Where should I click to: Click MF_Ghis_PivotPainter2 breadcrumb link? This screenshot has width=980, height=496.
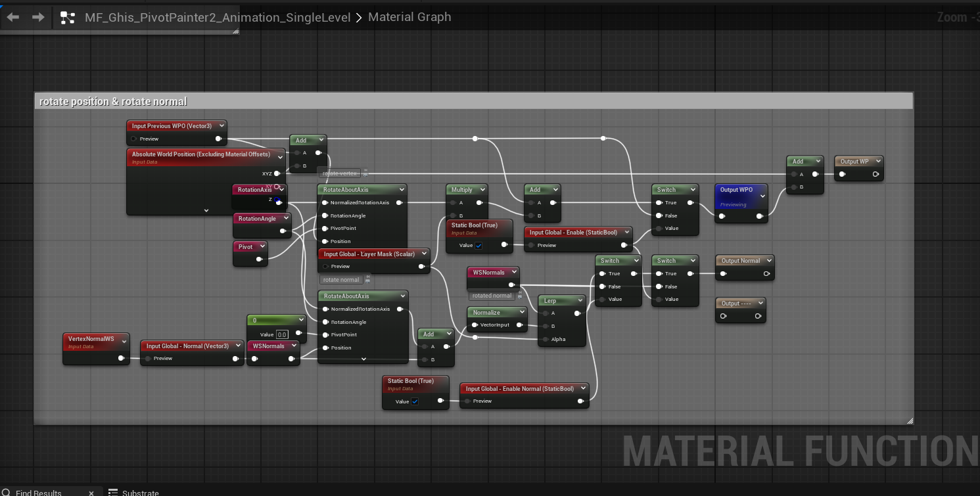pos(218,17)
